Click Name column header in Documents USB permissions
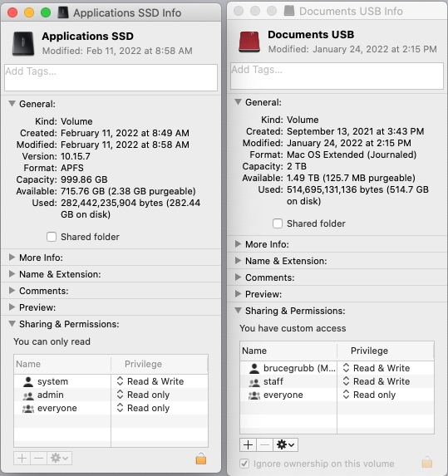The height and width of the screenshot is (476, 448). [x=288, y=351]
